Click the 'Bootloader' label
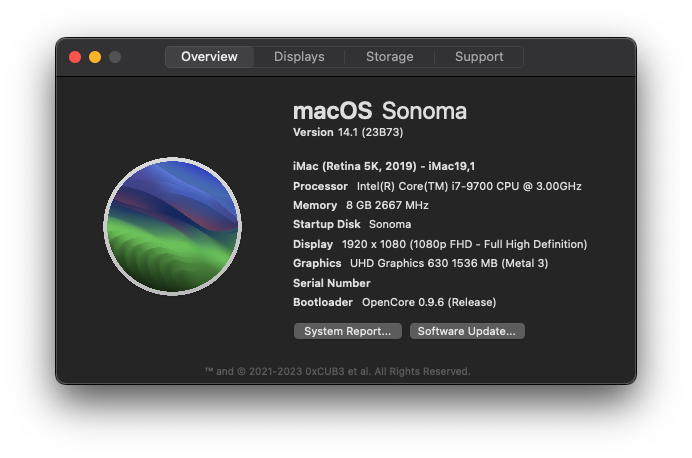This screenshot has height=458, width=692. [323, 302]
